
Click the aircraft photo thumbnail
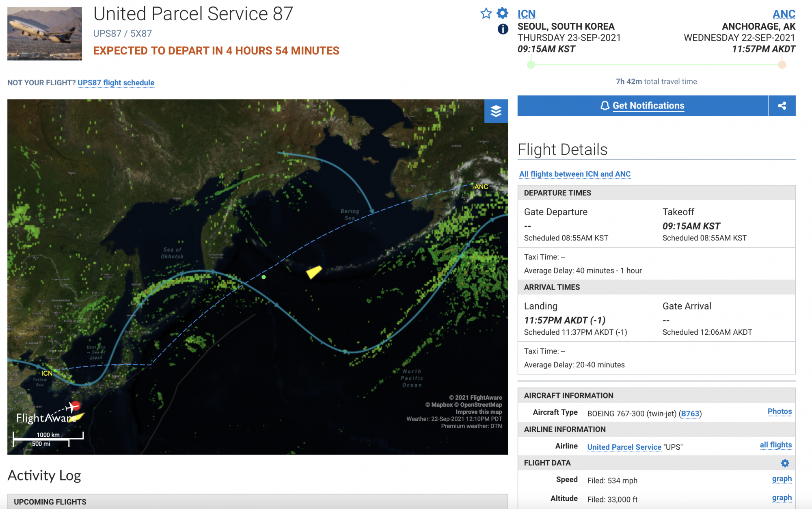coord(45,34)
